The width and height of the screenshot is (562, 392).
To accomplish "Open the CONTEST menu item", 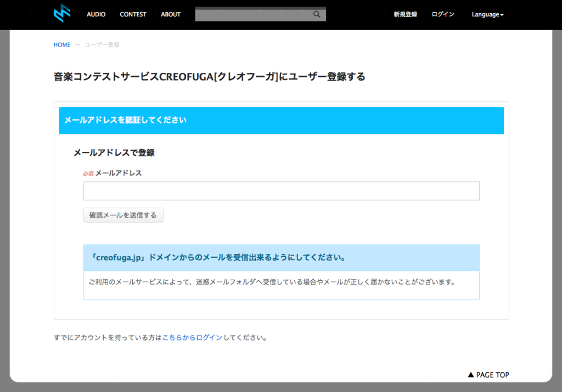I will (x=133, y=14).
